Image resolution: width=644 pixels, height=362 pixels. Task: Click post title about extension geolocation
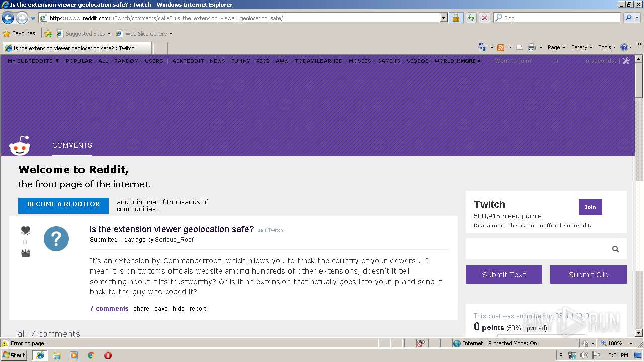tap(172, 229)
